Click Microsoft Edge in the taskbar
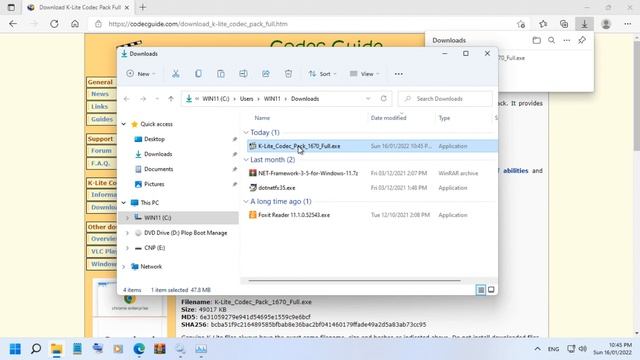 (x=139, y=349)
